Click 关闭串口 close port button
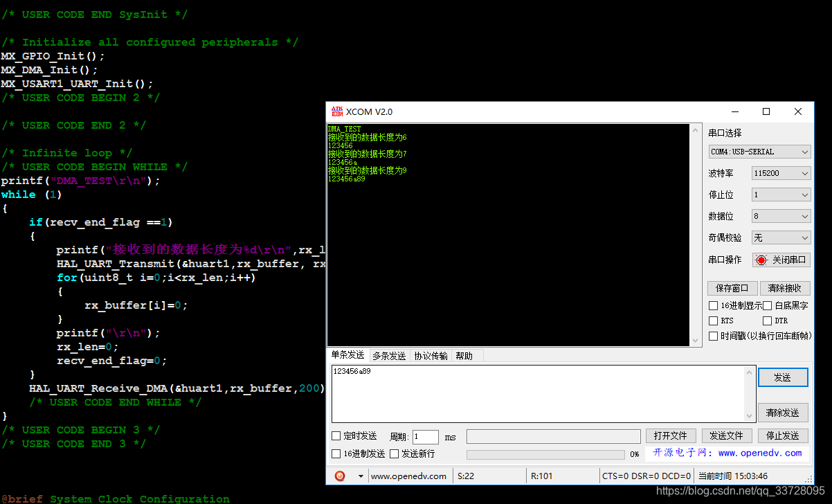Screen dimensions: 832x504 (x=781, y=260)
